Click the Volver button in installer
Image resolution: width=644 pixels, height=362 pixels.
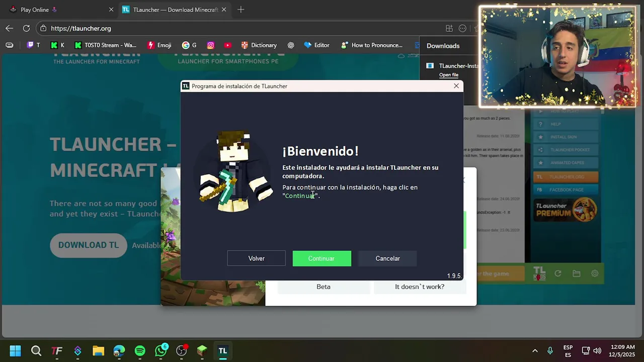[256, 258]
